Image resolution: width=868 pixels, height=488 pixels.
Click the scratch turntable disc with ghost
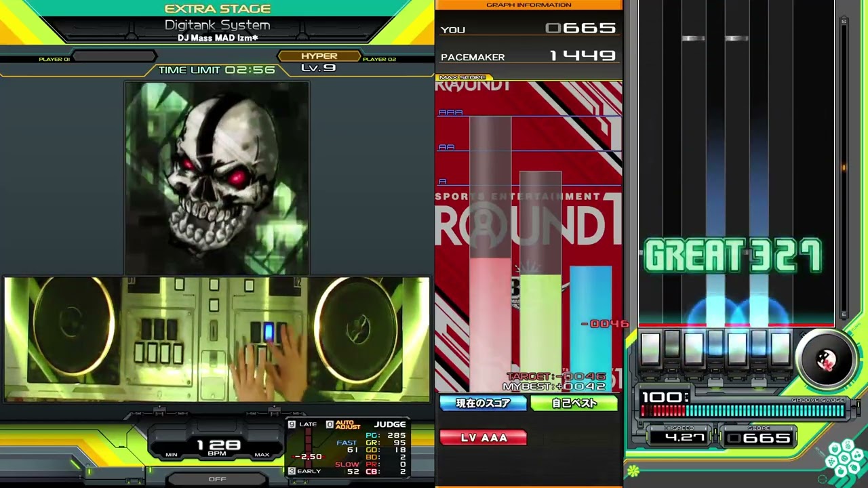click(825, 361)
